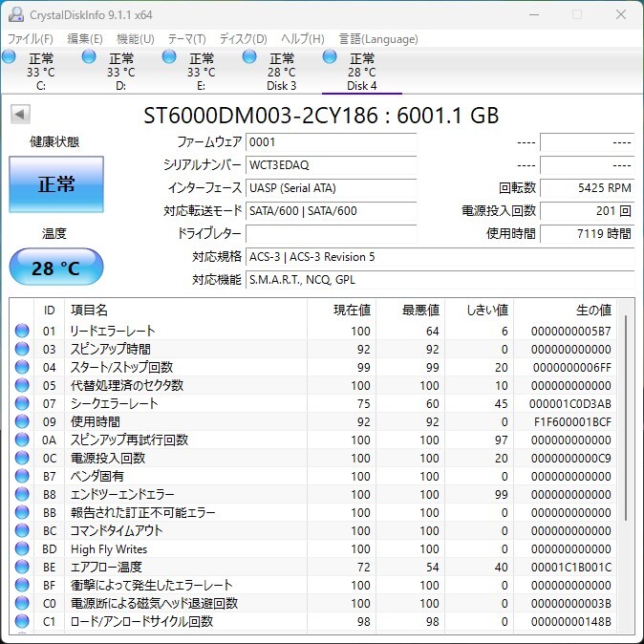This screenshot has width=644, height=644.
Task: Select the High Fly Writes row name
Action: pyautogui.click(x=109, y=548)
